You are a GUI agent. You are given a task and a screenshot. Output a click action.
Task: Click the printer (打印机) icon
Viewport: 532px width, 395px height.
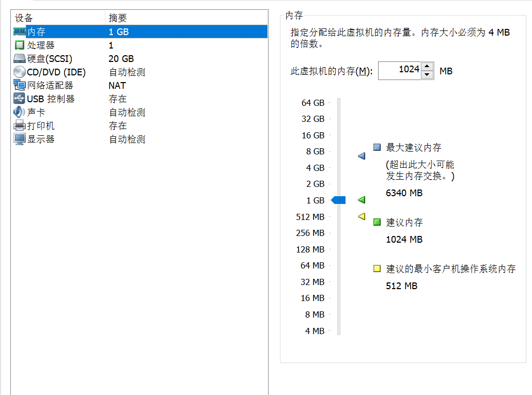[x=20, y=125]
